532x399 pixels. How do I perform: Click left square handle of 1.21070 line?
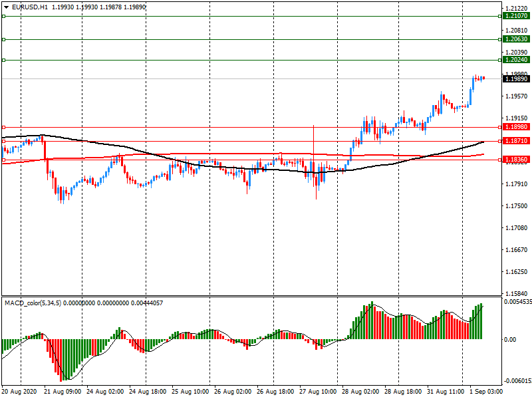[3, 16]
